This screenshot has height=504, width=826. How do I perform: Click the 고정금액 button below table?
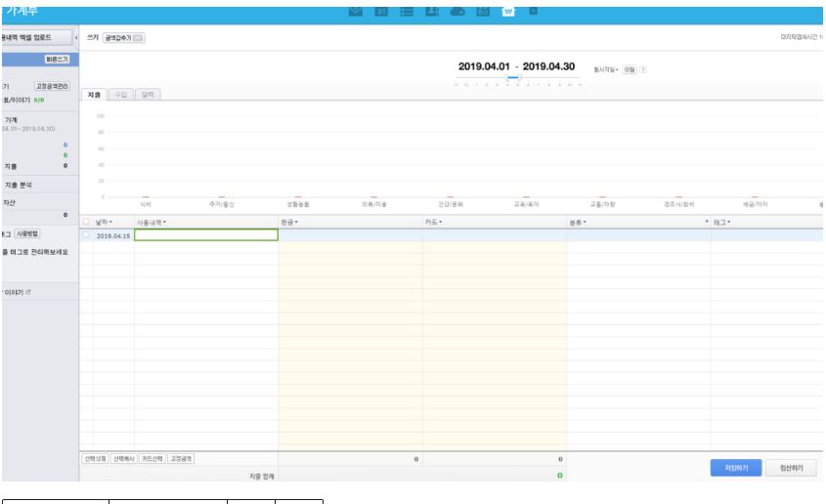181,459
